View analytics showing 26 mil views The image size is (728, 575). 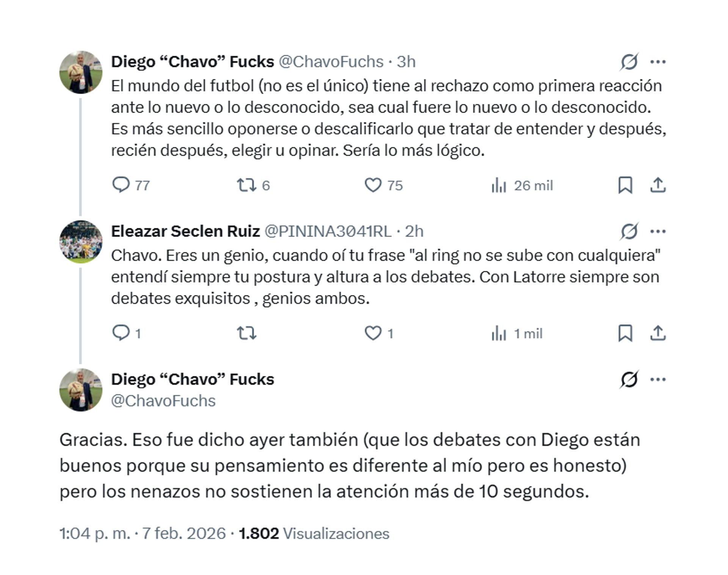[499, 185]
